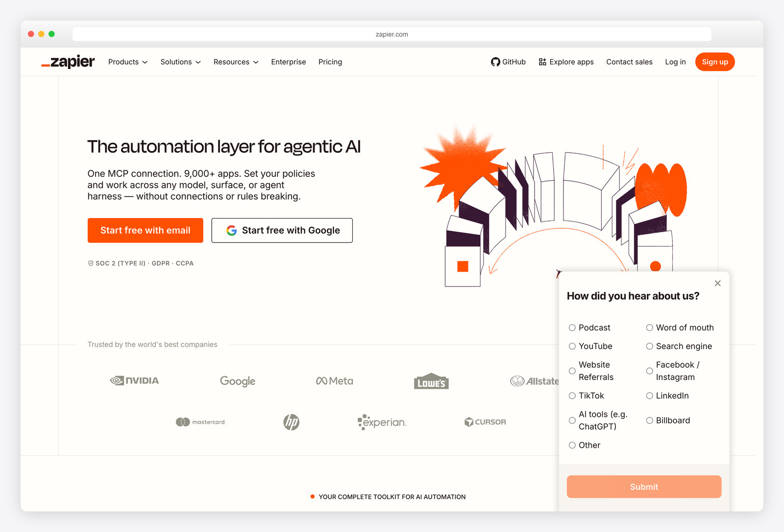
Task: Click the red macOS close window dot
Action: pos(31,34)
